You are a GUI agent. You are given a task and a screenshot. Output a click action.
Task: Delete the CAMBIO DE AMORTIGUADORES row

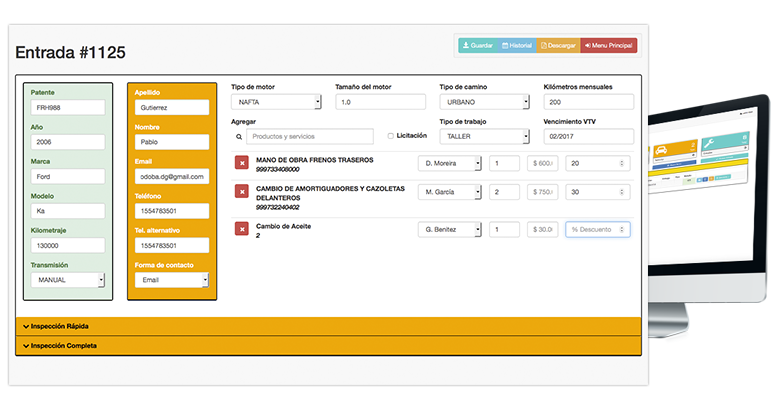pos(241,191)
